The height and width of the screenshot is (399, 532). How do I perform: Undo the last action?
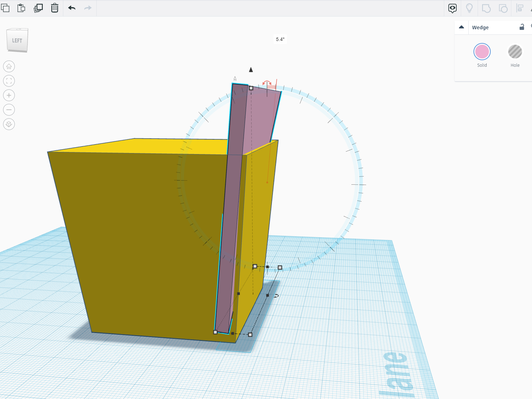[x=72, y=8]
